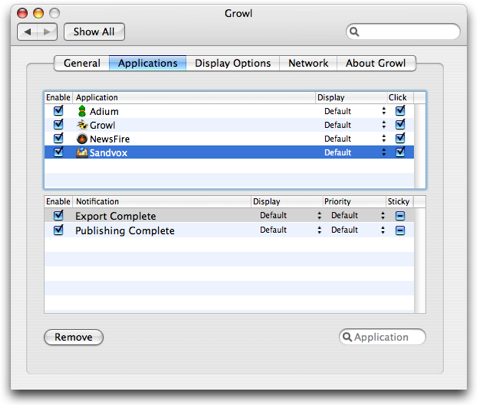The height and width of the screenshot is (405, 480).
Task: Toggle Sticky for Export Complete
Action: [400, 216]
